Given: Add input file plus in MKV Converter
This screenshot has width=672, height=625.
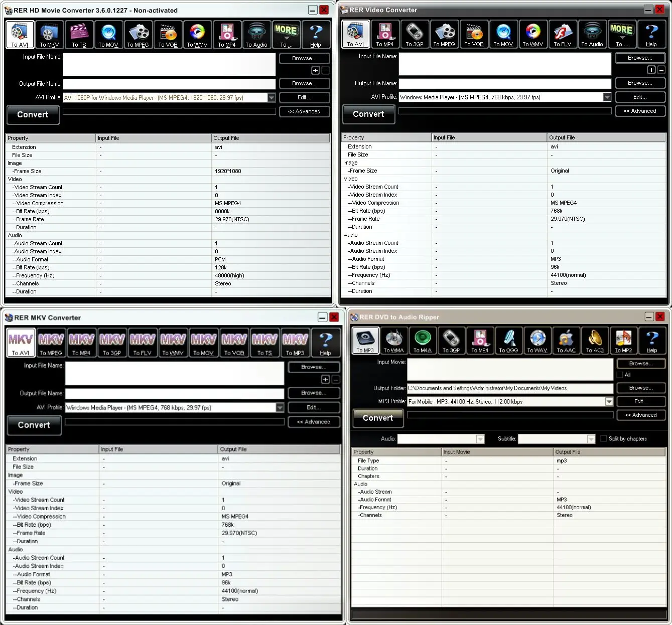Looking at the screenshot, I should tap(325, 380).
